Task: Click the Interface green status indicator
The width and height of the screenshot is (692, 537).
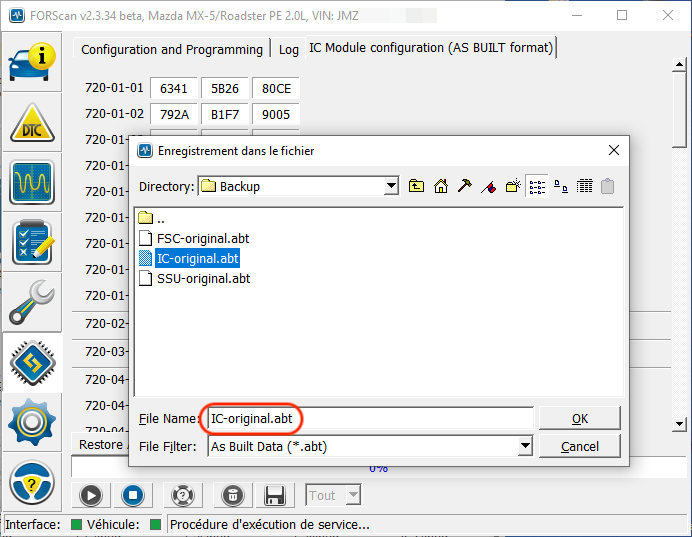Action: [x=76, y=524]
